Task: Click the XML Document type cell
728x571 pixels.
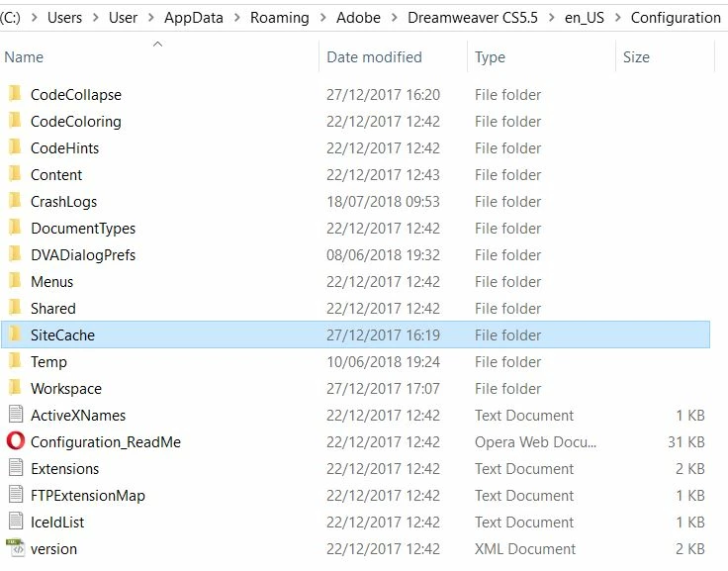Action: [524, 548]
